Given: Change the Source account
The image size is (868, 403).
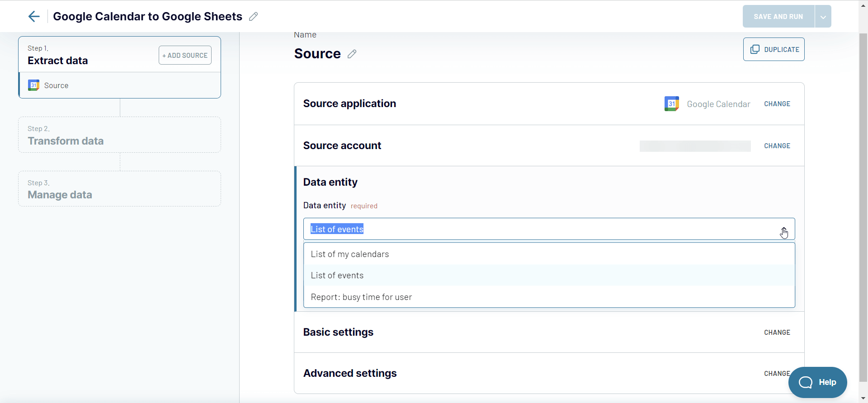Looking at the screenshot, I should [x=777, y=146].
